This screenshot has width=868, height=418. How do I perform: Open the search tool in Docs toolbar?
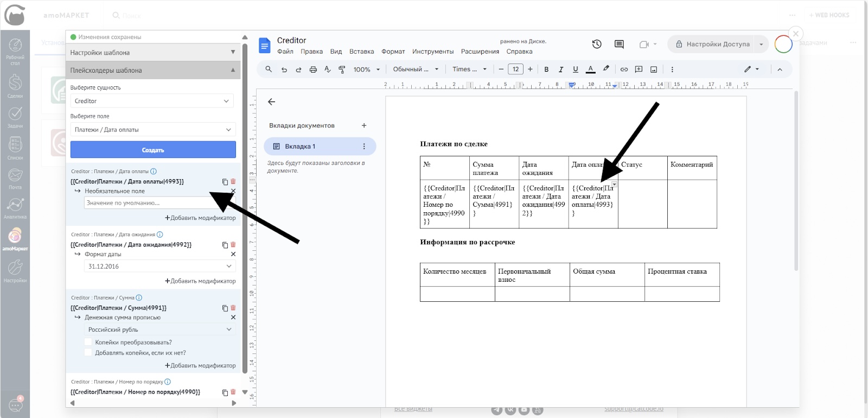tap(269, 69)
